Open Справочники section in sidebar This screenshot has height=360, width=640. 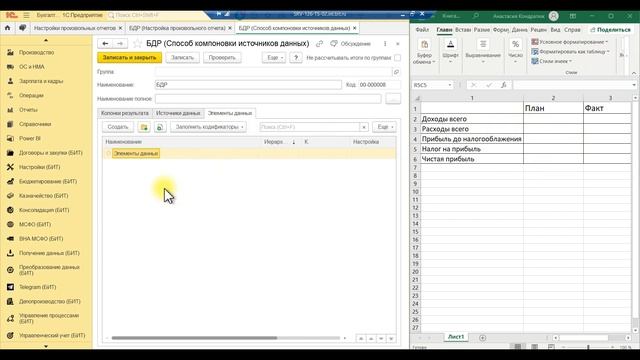pyautogui.click(x=35, y=124)
